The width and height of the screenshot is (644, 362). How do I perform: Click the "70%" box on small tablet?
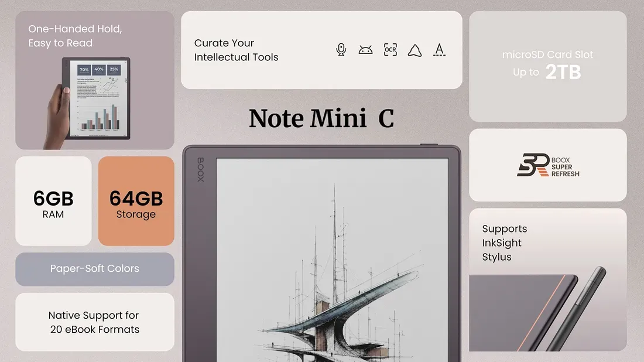[84, 70]
